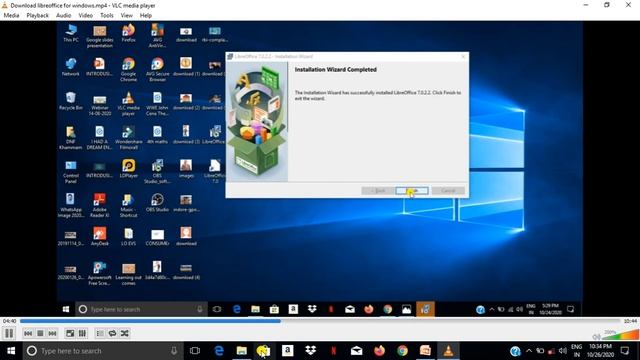
Task: Click Cancel button in the video's installer dialog
Action: (x=448, y=191)
